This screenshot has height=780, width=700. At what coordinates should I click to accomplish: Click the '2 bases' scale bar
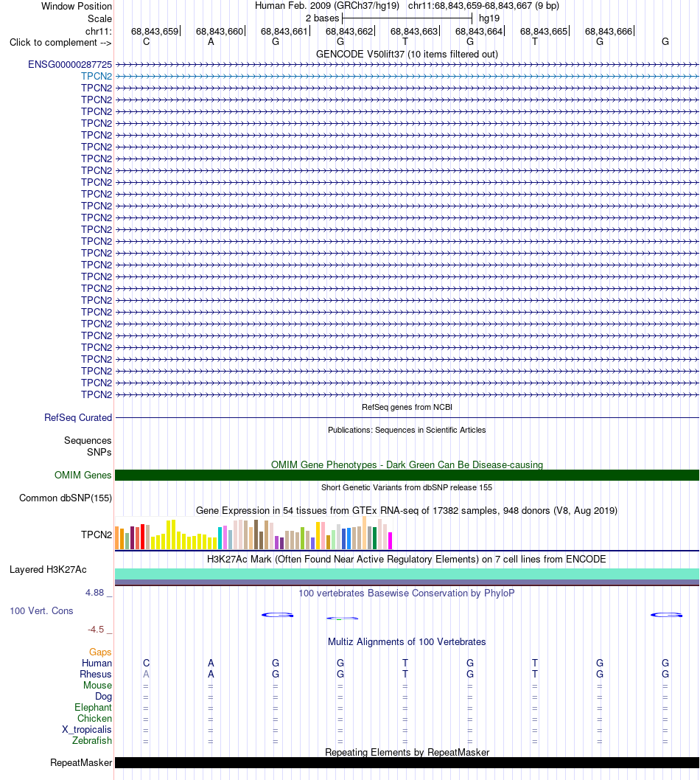click(x=407, y=18)
